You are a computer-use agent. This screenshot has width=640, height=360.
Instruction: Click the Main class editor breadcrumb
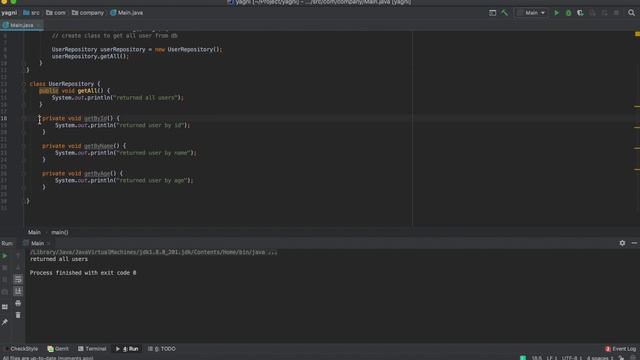click(34, 232)
